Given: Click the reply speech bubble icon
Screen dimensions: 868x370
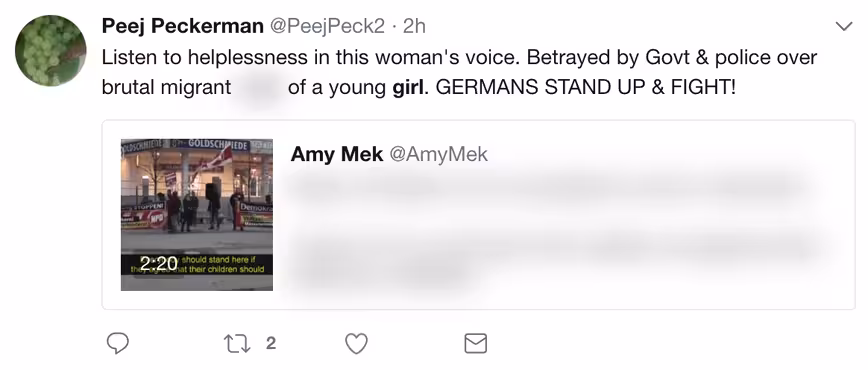Looking at the screenshot, I should click(x=117, y=343).
